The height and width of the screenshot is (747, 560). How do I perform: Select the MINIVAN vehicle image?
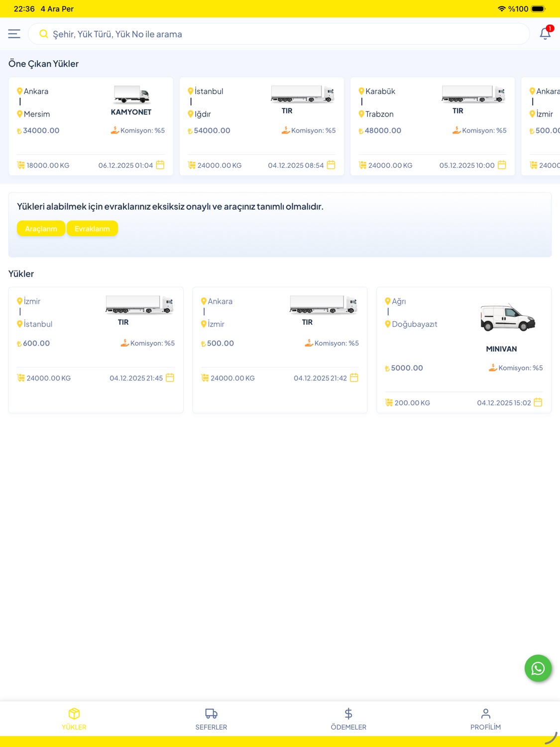[508, 318]
